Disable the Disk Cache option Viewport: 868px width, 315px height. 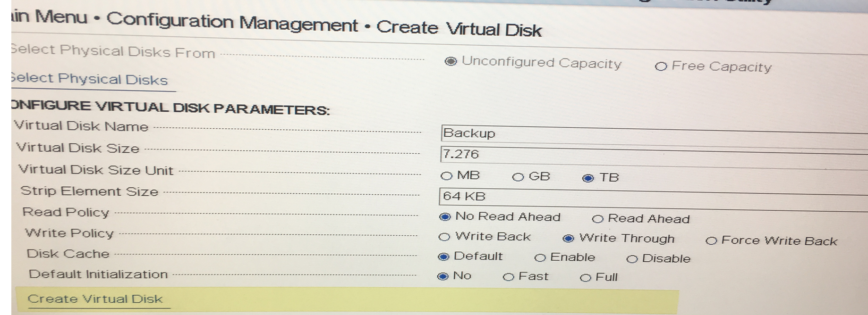point(632,259)
